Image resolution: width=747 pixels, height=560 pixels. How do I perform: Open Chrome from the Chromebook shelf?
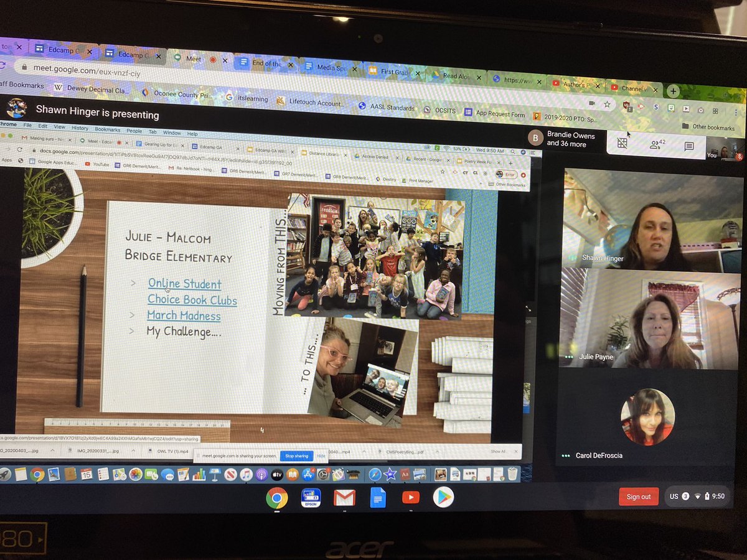[x=277, y=498]
